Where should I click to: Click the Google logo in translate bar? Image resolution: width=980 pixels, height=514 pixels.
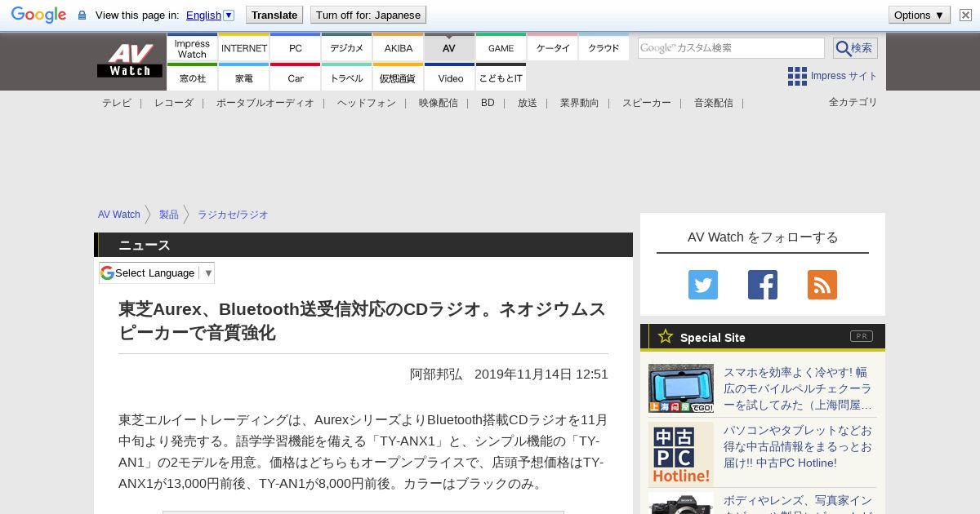(x=38, y=15)
